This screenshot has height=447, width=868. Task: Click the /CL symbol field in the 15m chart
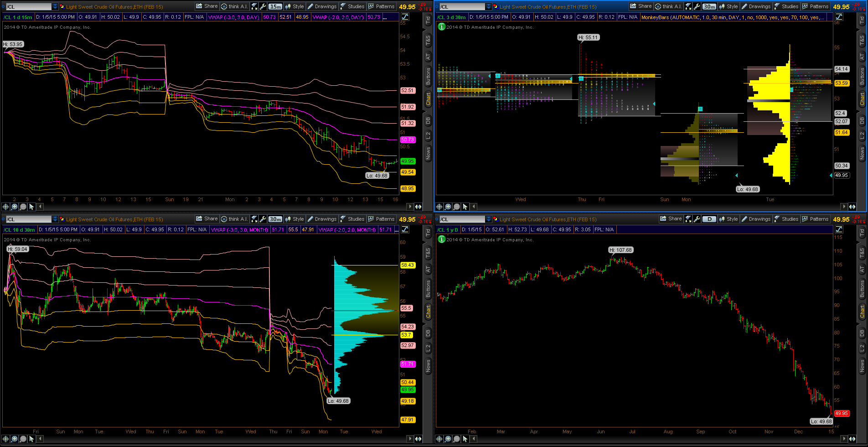tap(28, 6)
